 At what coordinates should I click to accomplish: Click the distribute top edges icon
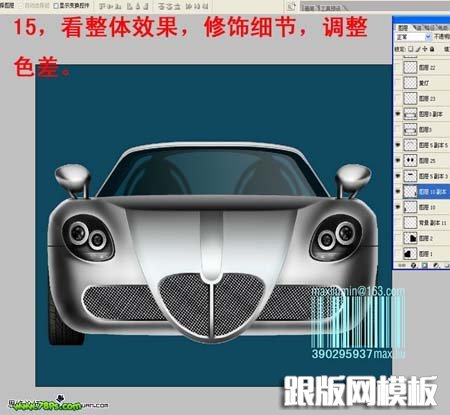click(161, 6)
